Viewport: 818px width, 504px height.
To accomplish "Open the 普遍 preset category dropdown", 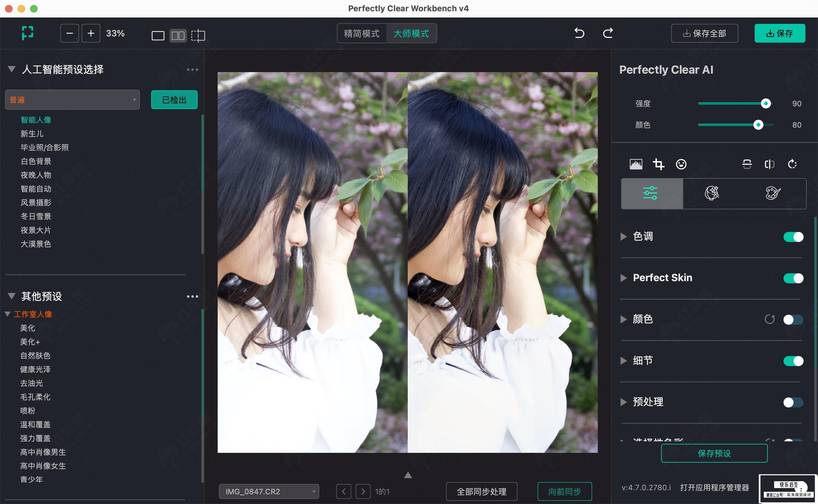I will (x=72, y=100).
